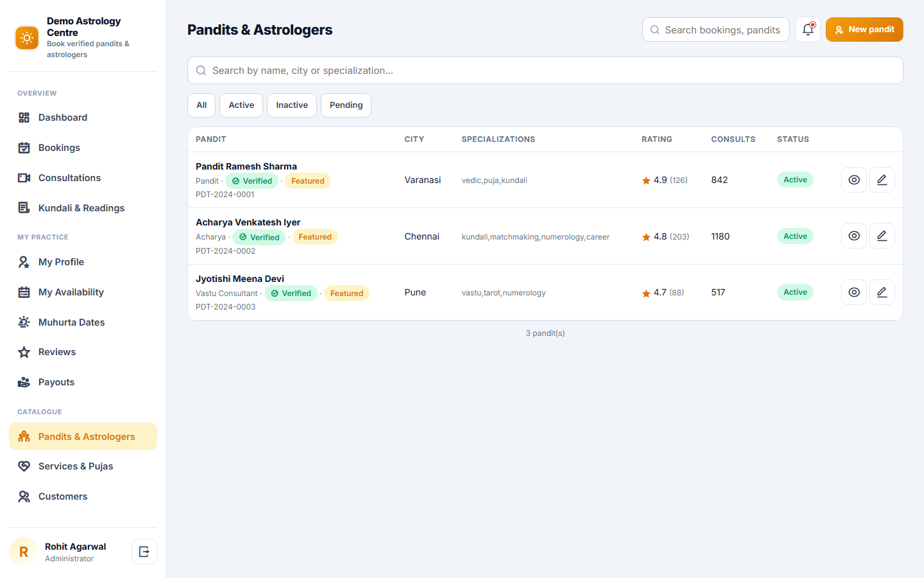View Pandit Ramesh Sharma details eye icon
Image resolution: width=924 pixels, height=578 pixels.
tap(854, 180)
